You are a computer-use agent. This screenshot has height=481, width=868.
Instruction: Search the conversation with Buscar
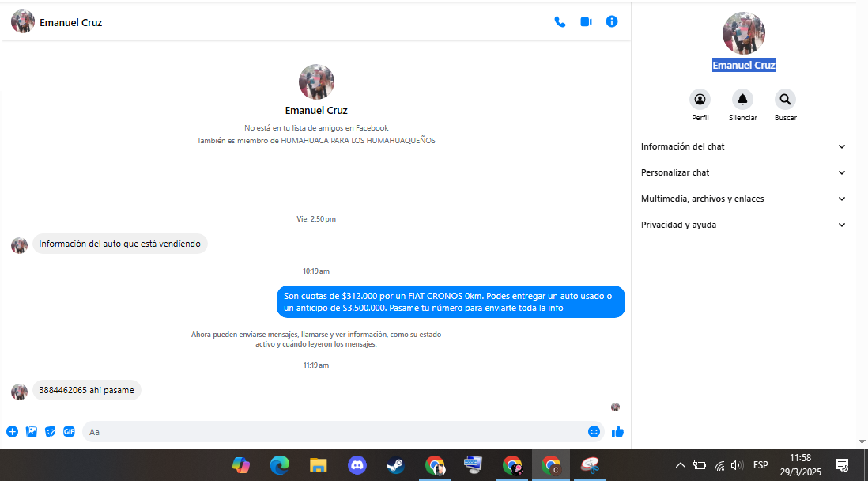785,100
